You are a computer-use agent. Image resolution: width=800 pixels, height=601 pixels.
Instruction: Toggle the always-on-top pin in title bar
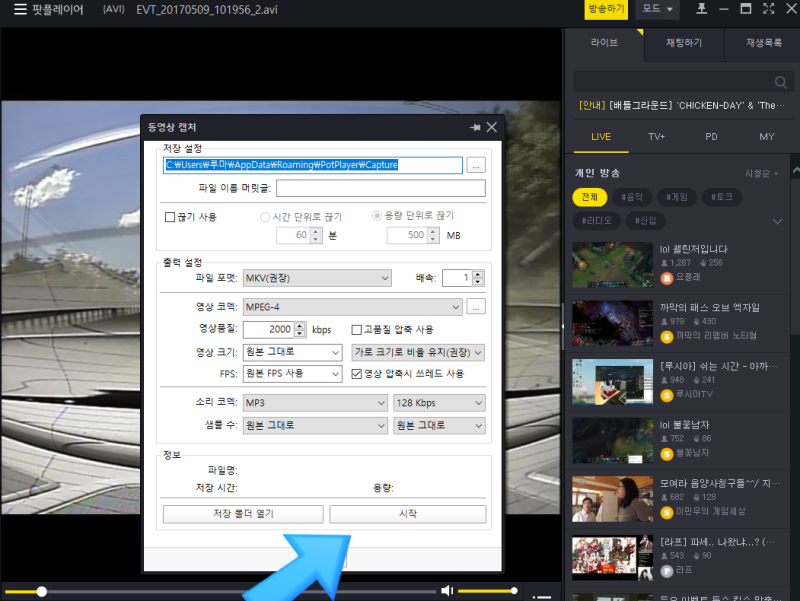click(x=702, y=9)
